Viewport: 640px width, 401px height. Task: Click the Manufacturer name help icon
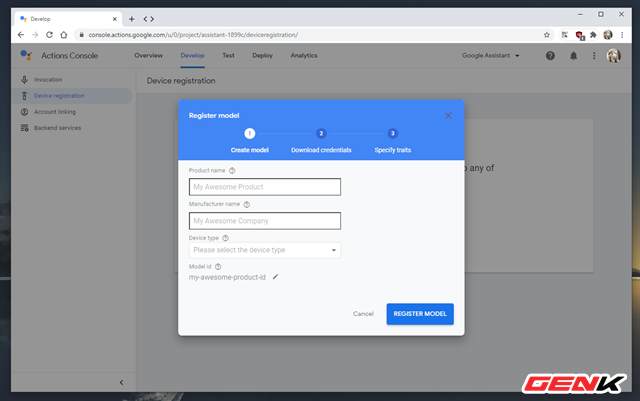pos(247,204)
